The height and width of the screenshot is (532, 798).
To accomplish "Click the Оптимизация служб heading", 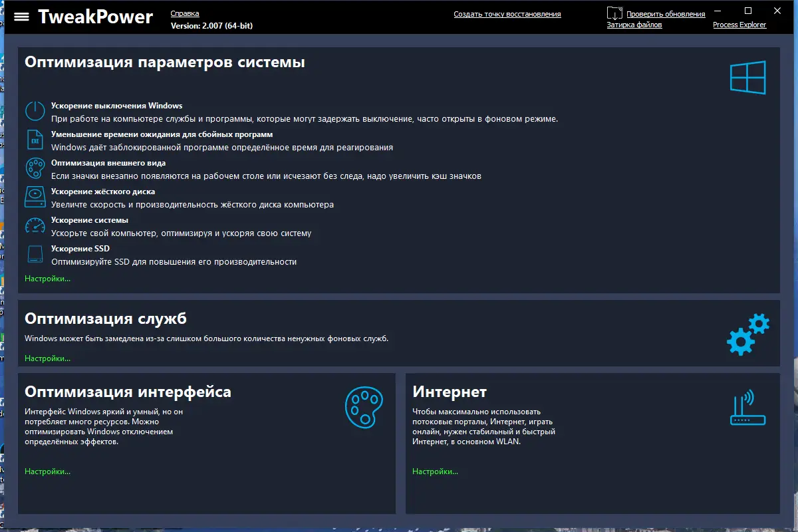I will pyautogui.click(x=106, y=319).
